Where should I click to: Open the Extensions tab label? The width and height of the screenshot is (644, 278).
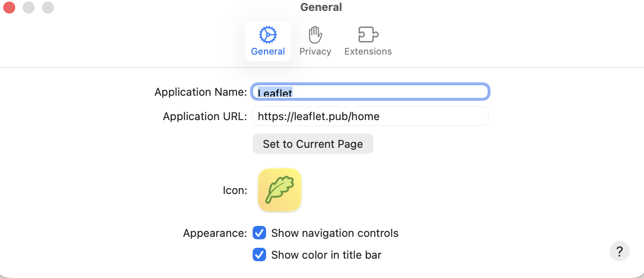[x=368, y=52]
